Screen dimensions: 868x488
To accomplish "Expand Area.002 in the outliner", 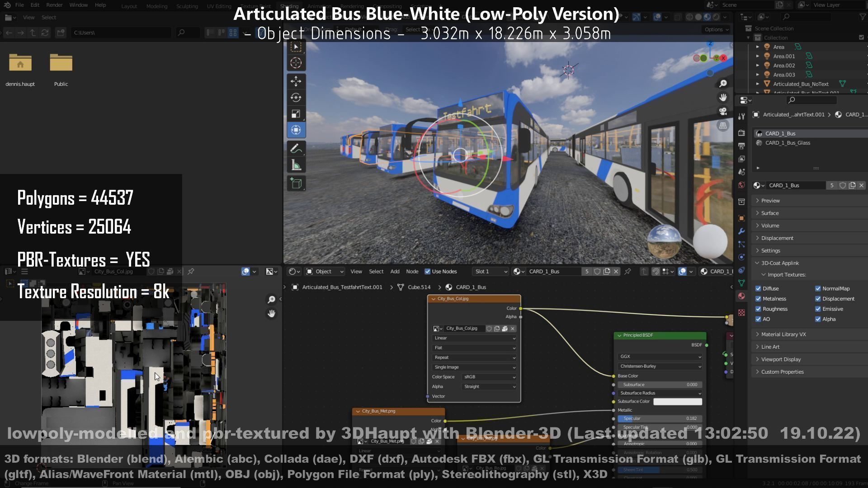I will click(758, 66).
